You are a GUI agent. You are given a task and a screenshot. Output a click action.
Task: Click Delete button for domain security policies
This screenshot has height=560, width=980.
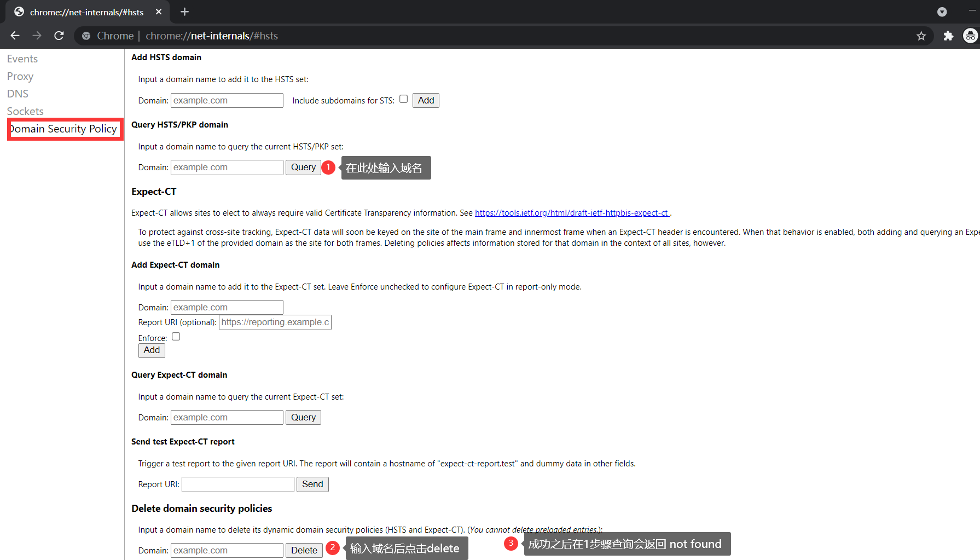click(x=304, y=550)
